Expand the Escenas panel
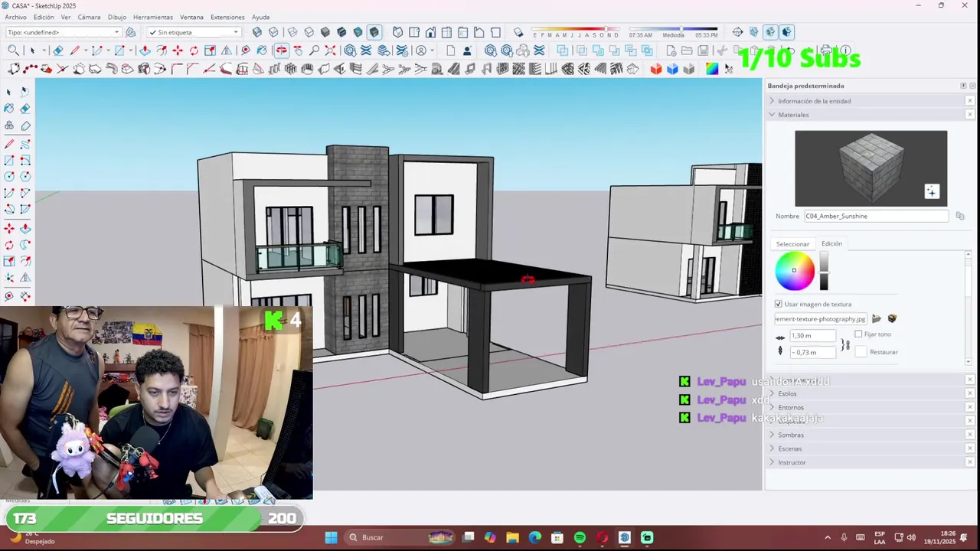 point(789,448)
